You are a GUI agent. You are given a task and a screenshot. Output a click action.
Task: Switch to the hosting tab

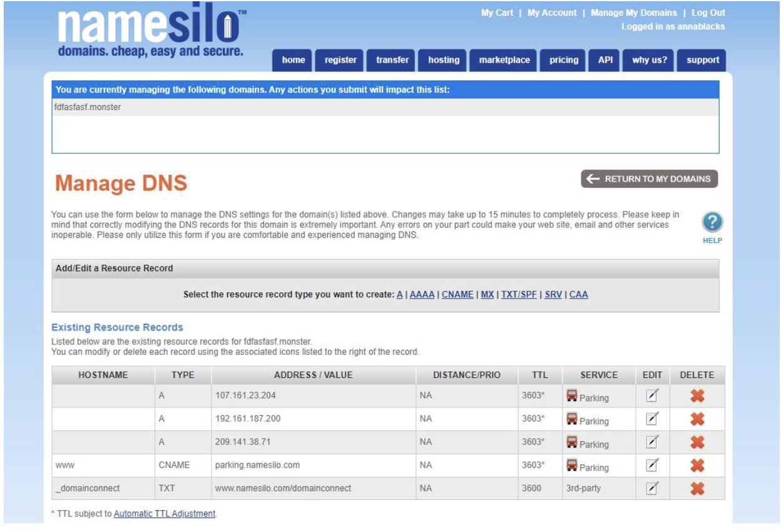pos(444,60)
